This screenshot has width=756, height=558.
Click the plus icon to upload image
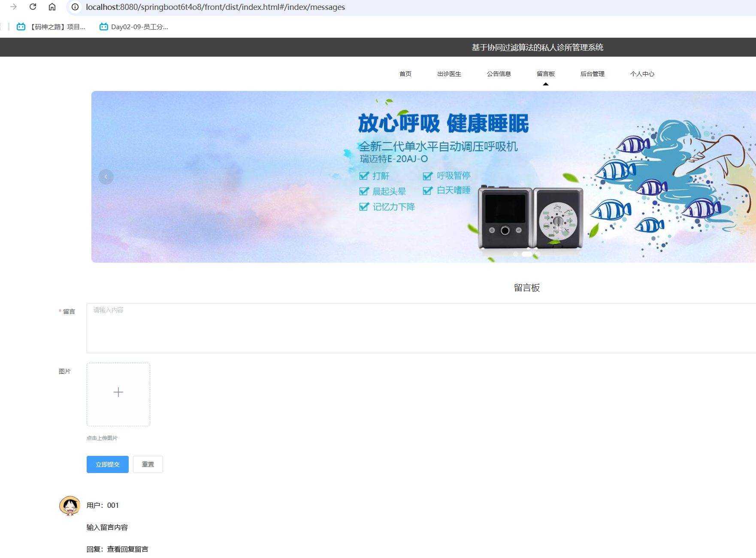coord(118,392)
